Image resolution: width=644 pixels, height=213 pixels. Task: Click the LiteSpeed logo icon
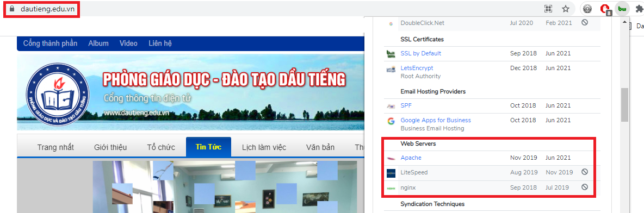click(391, 173)
